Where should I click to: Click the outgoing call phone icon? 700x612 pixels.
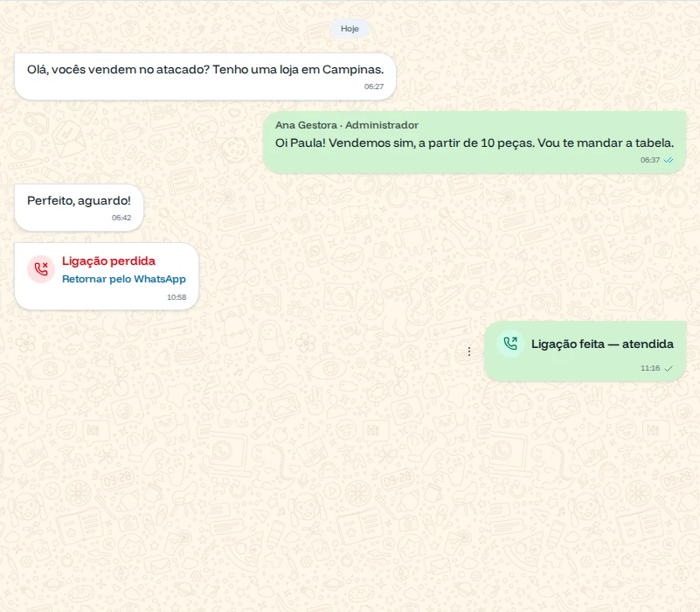[510, 344]
